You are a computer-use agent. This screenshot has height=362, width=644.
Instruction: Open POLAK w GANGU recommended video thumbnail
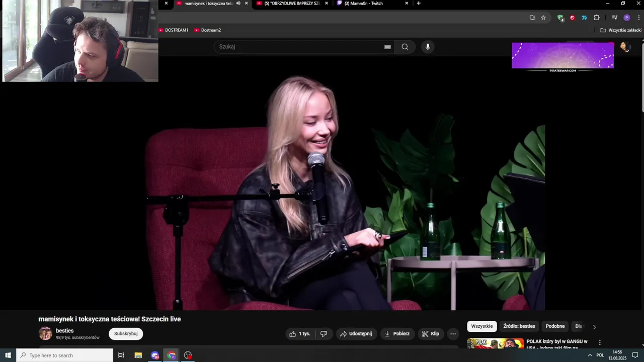[x=495, y=344]
